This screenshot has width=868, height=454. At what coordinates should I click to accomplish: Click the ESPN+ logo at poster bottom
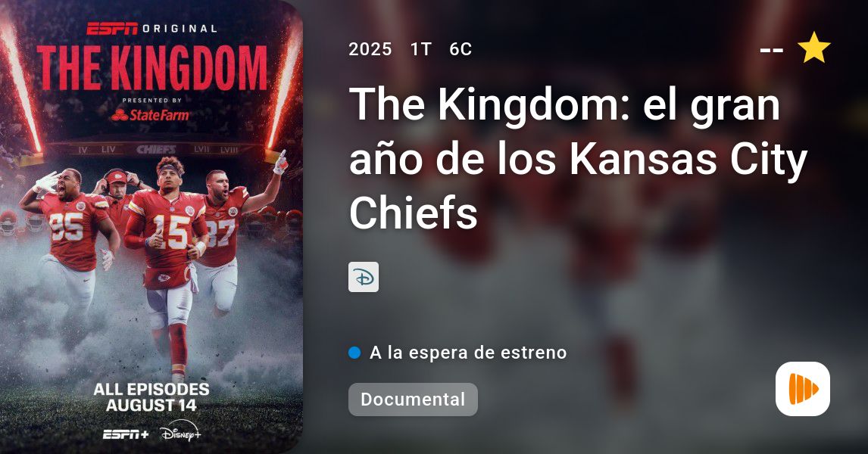126,434
